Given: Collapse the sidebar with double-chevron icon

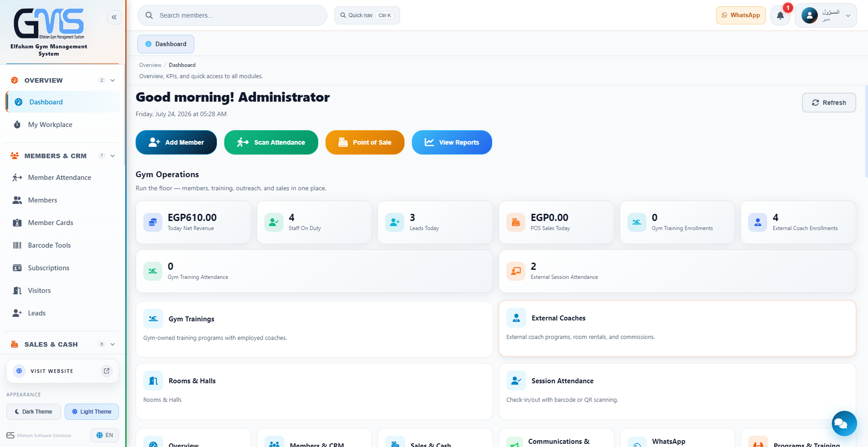Looking at the screenshot, I should (x=114, y=17).
